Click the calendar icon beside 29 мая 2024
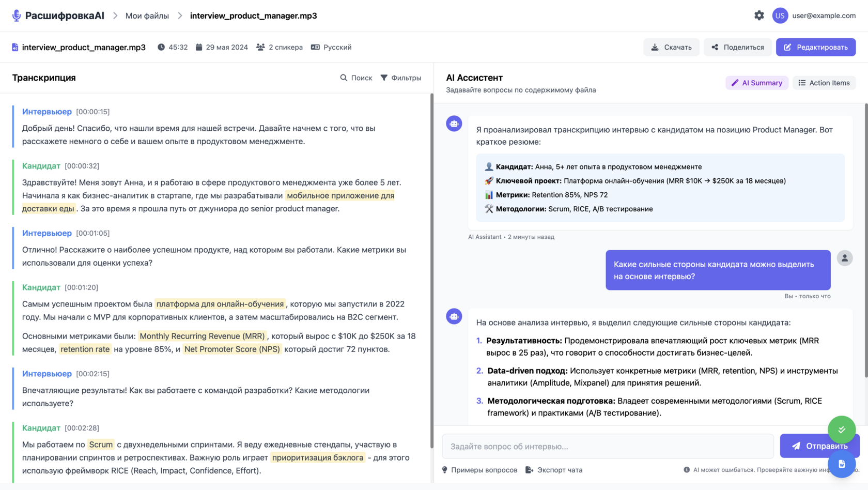 [199, 47]
